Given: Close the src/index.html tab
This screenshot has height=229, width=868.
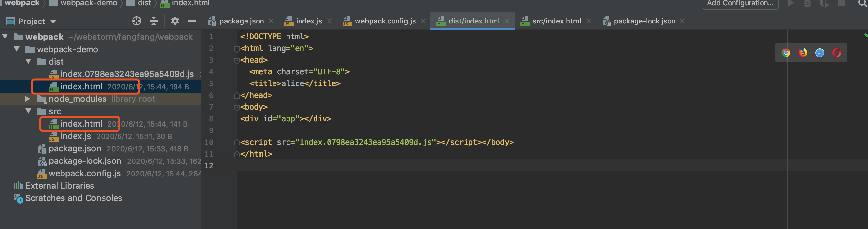Looking at the screenshot, I should click(x=588, y=21).
